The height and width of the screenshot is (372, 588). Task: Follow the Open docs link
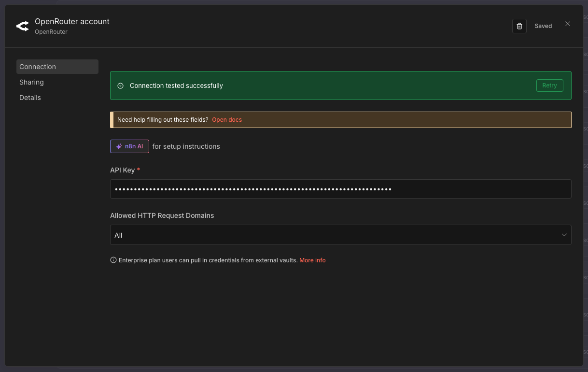pos(227,120)
